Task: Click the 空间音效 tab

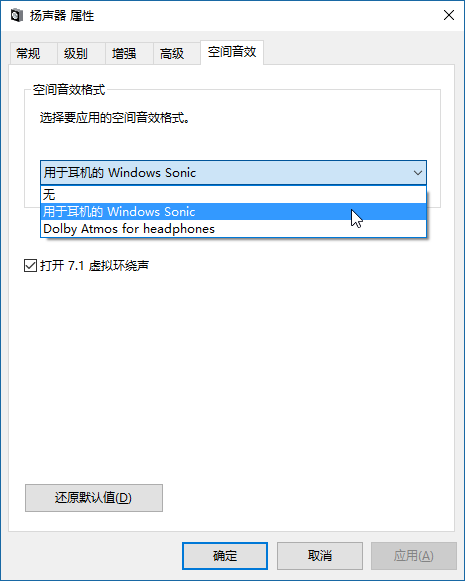Action: click(232, 52)
